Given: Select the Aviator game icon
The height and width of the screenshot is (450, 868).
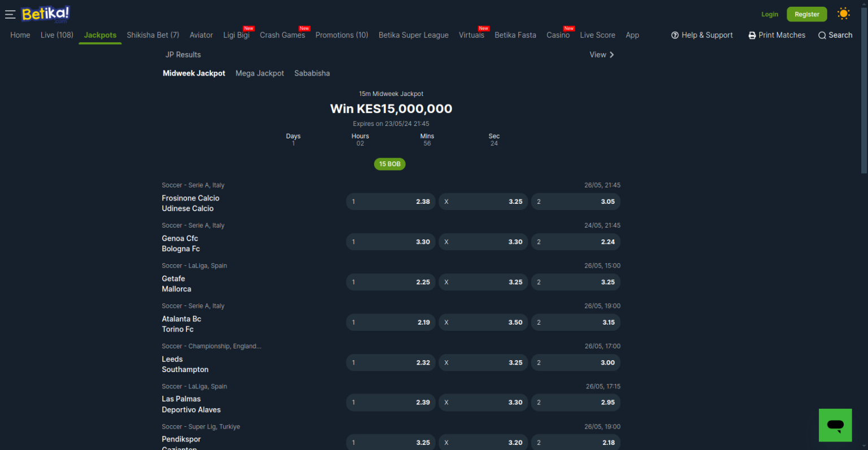Looking at the screenshot, I should 201,35.
